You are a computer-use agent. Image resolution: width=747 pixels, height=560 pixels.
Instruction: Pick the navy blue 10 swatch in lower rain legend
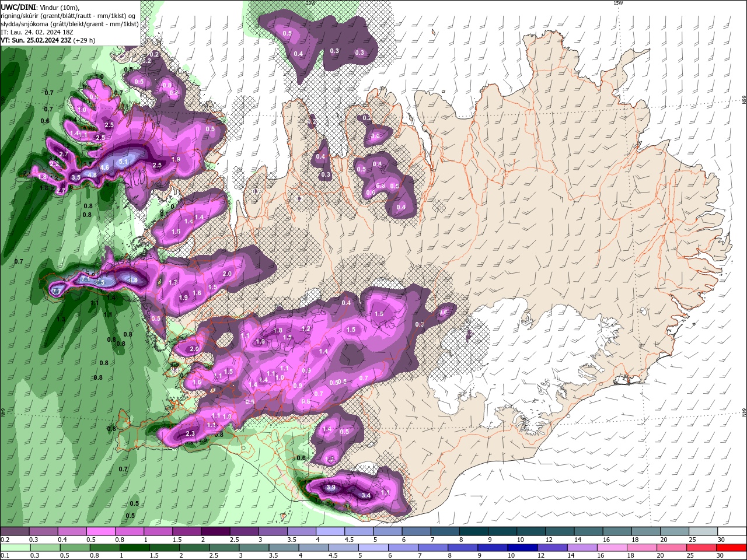coord(521,548)
